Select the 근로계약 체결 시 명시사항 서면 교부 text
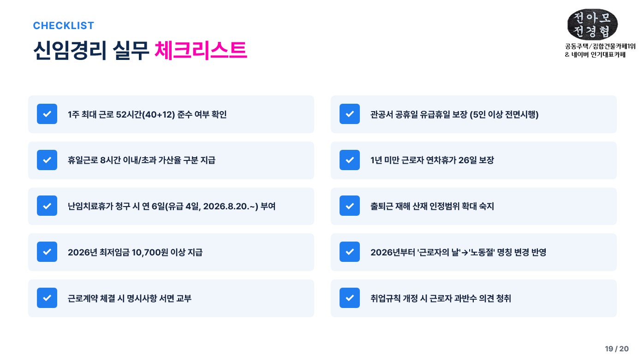Image resolution: width=644 pixels, height=361 pixels. coord(130,298)
